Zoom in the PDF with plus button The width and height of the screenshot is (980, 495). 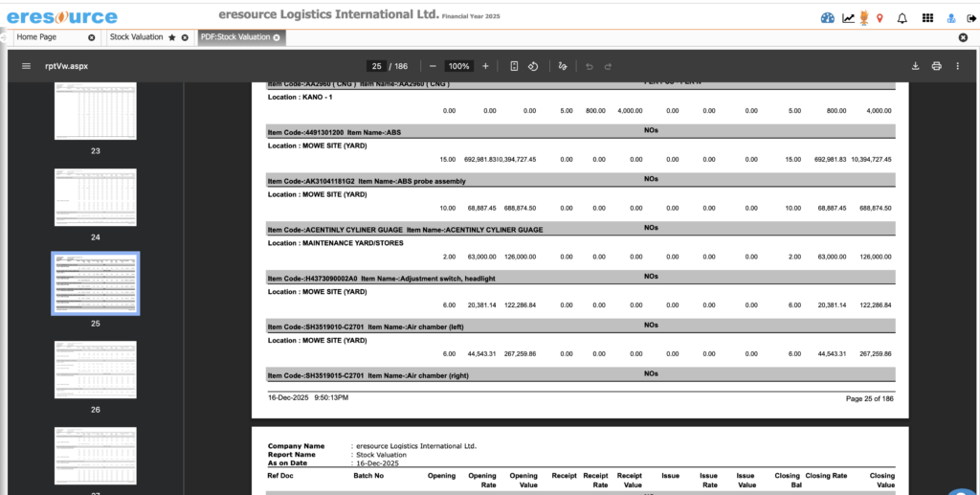click(x=485, y=66)
